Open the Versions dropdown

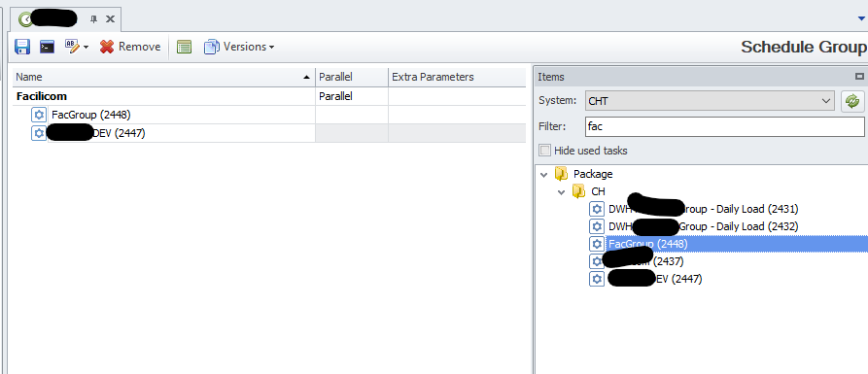point(239,47)
